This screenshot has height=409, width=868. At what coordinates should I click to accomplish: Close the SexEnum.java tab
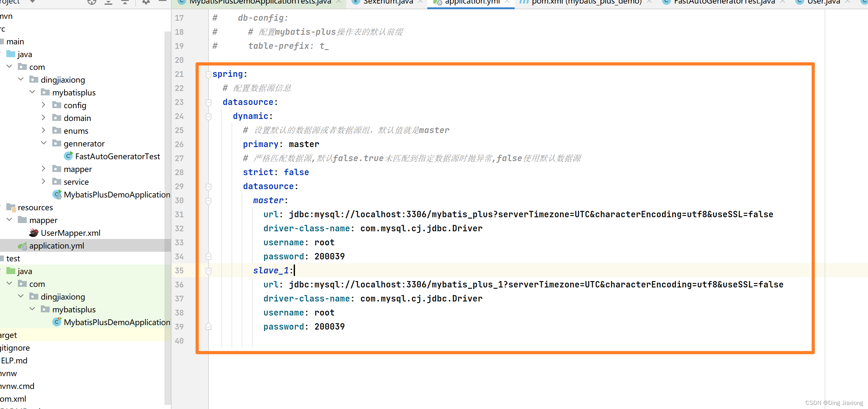click(x=420, y=2)
